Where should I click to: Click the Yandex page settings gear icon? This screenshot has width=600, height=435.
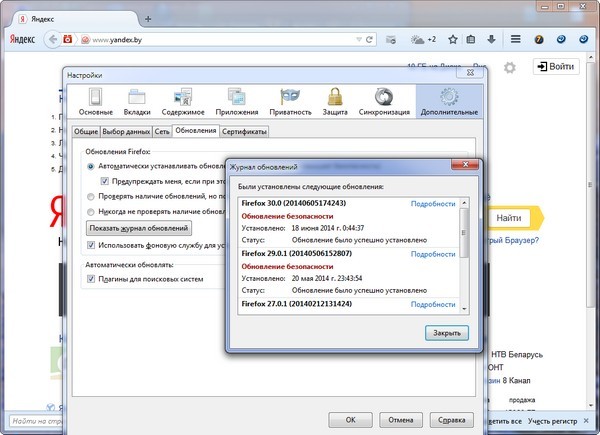509,68
